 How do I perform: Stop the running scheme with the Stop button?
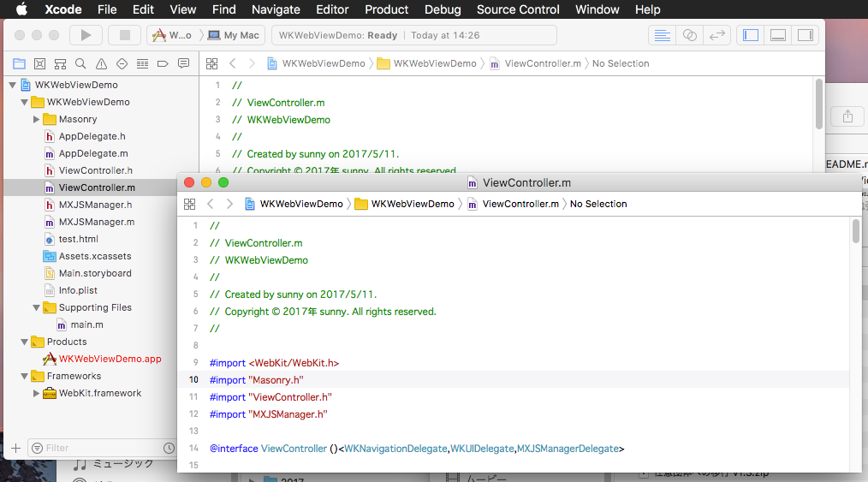125,35
